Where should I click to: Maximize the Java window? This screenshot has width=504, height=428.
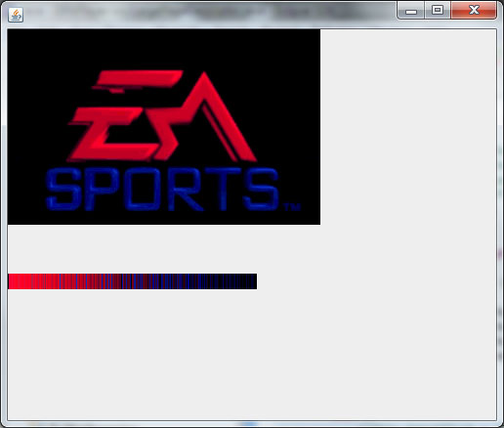pos(438,11)
